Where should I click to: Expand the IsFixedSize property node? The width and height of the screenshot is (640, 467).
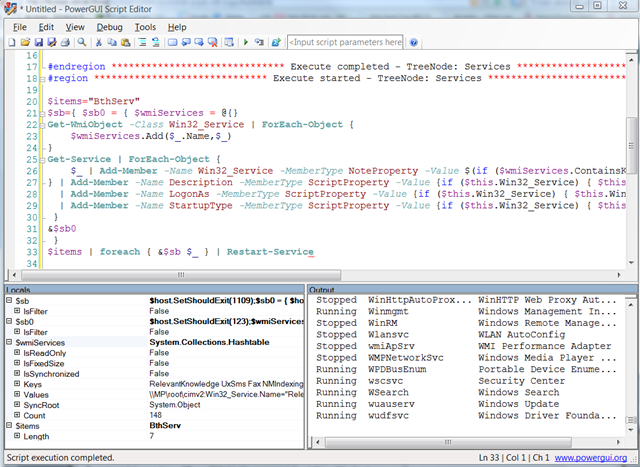[17, 363]
